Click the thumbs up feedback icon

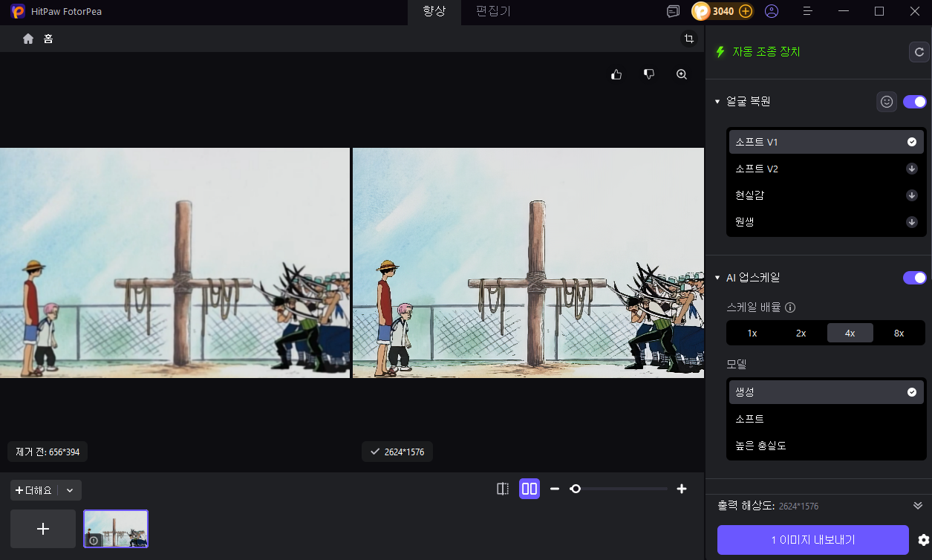point(616,74)
